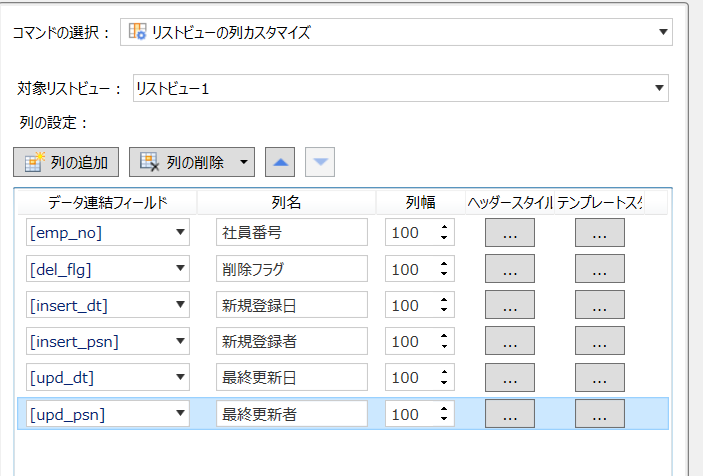Image resolution: width=703 pixels, height=476 pixels.
Task: Open the [upd_psn] data field dropdown
Action: pos(180,413)
